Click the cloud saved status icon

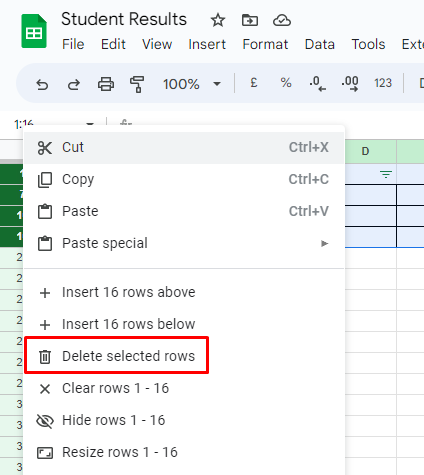point(282,20)
